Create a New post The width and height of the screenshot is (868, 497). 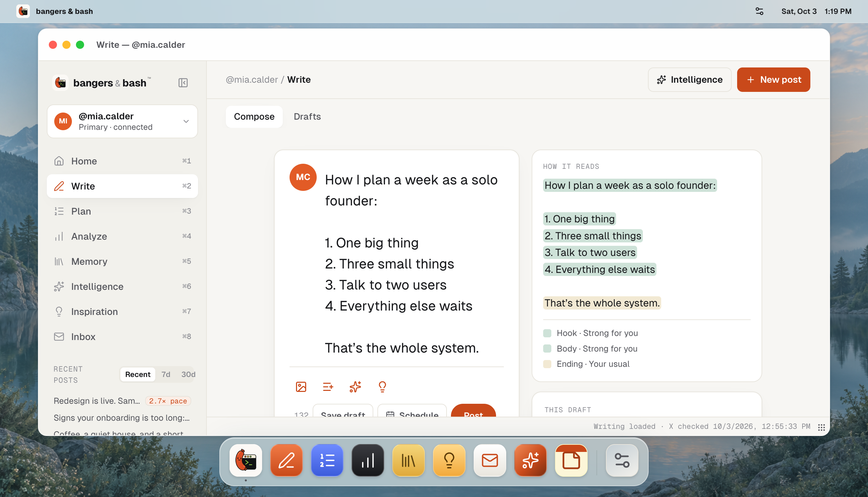pos(773,80)
